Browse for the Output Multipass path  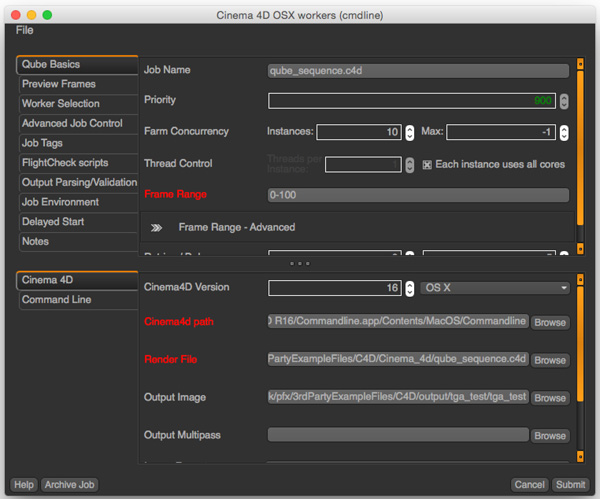click(x=550, y=436)
